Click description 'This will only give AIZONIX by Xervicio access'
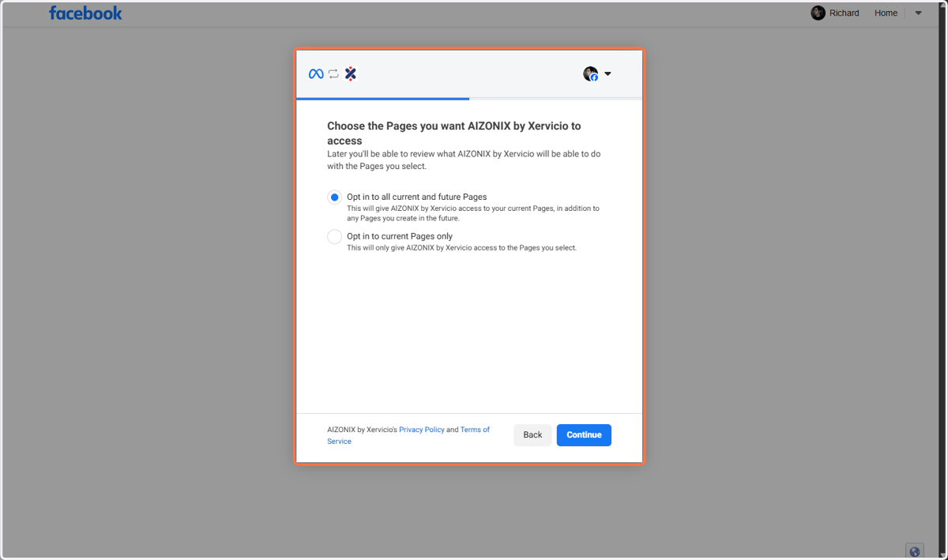This screenshot has height=560, width=948. click(x=462, y=248)
